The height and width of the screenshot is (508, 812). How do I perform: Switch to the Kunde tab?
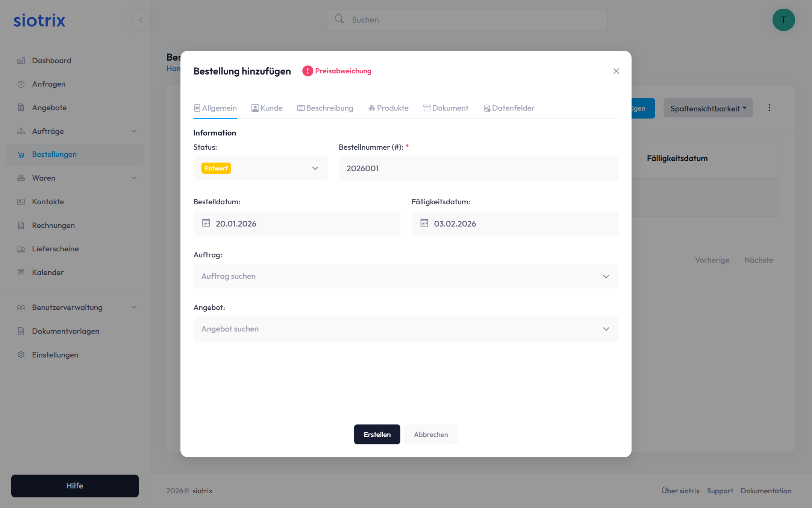pos(267,108)
